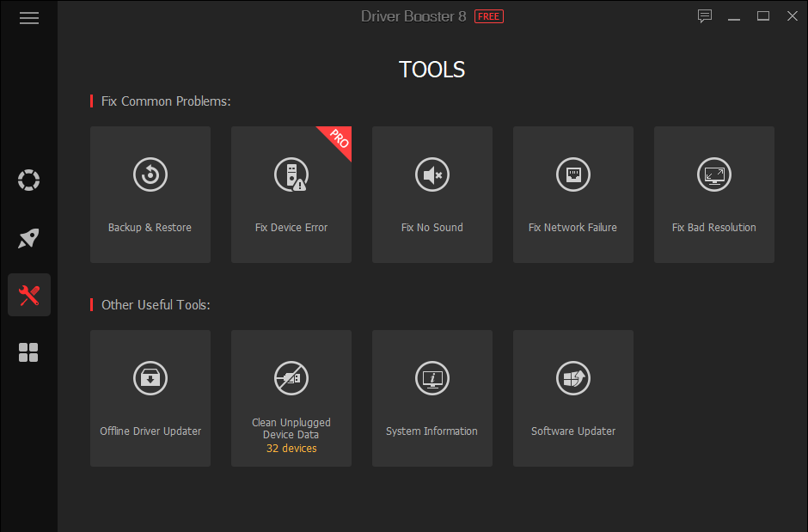Screen dimensions: 808x532
Task: Click the Fix Bad Resolution monitor icon
Action: point(713,174)
